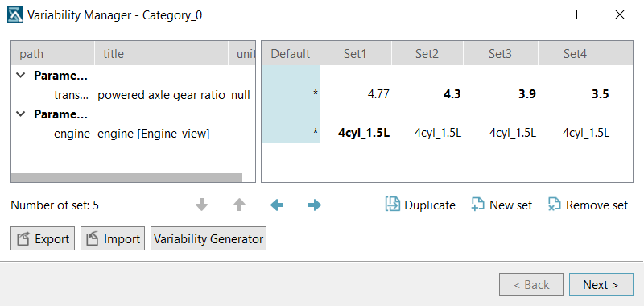Import variability sets
Screen dimensions: 644x306
[113, 238]
